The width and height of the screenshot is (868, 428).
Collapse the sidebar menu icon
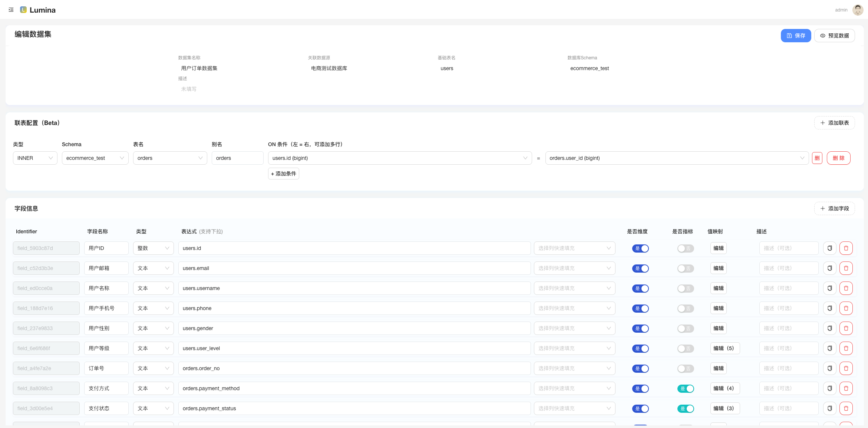pos(11,10)
